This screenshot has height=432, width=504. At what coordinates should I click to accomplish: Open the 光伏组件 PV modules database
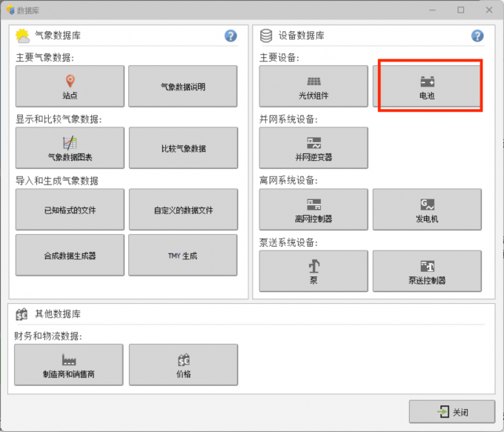point(314,86)
